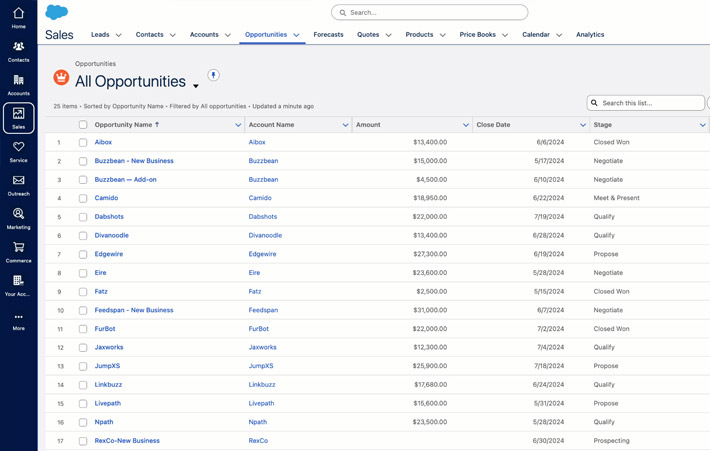Open the Divanoodle account link
This screenshot has height=451, width=710.
tap(265, 235)
